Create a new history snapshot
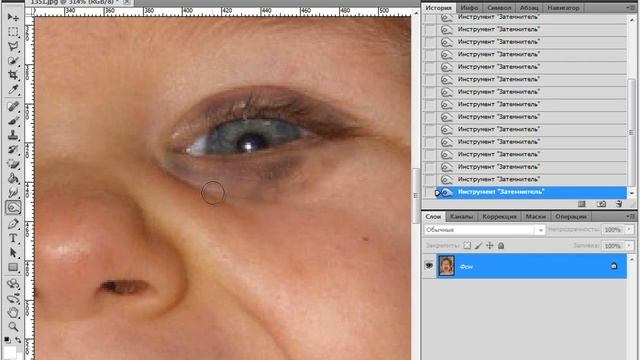 [x=601, y=204]
